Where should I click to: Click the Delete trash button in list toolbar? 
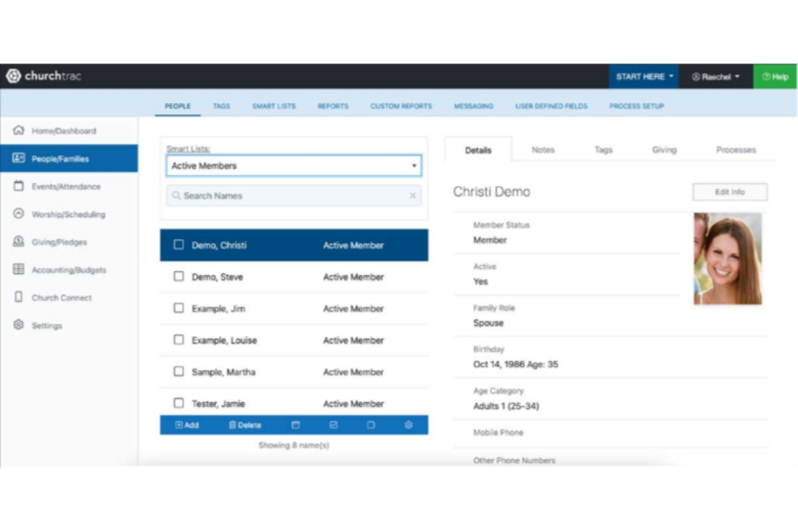[245, 425]
